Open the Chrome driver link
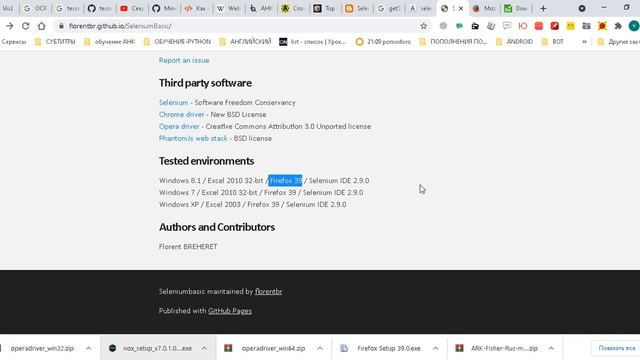640x360 pixels. click(x=181, y=114)
